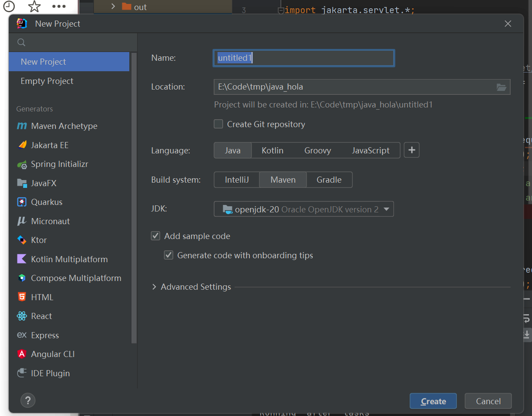Enable Create Git repository checkbox
This screenshot has height=416, width=532.
point(218,124)
